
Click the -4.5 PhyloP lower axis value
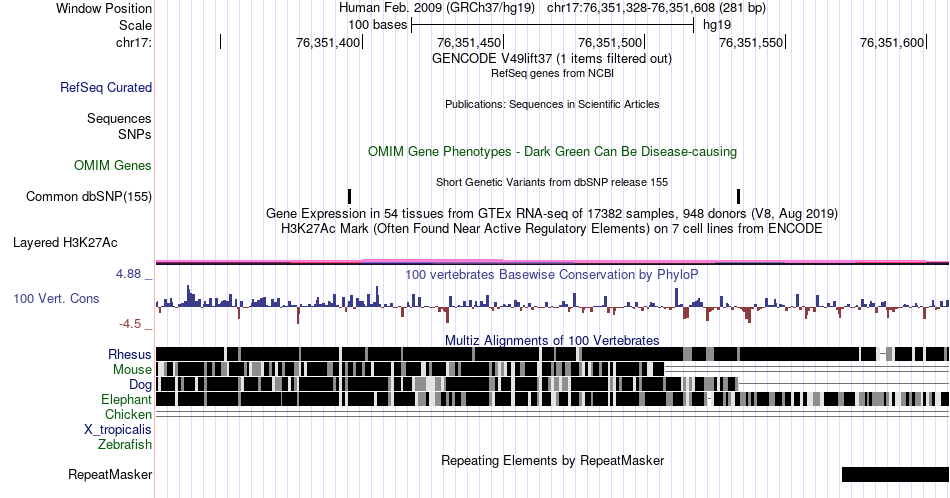pos(130,324)
